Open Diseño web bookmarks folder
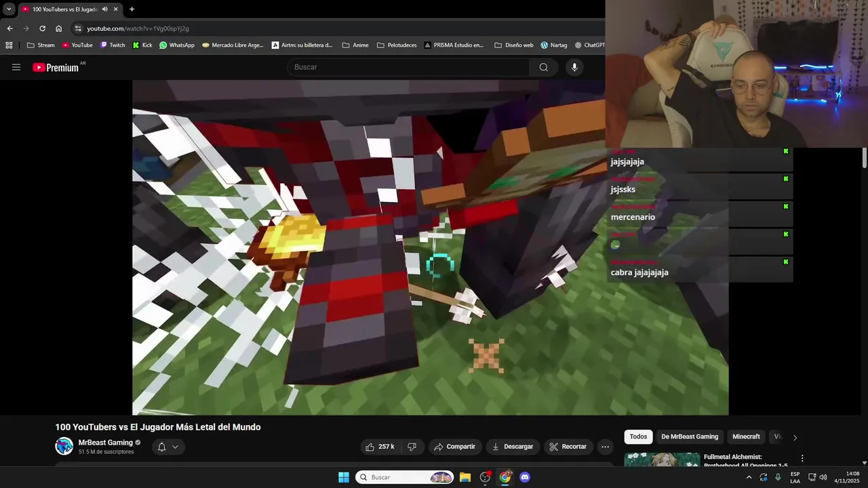Screen dimensions: 868x488 click(513, 45)
